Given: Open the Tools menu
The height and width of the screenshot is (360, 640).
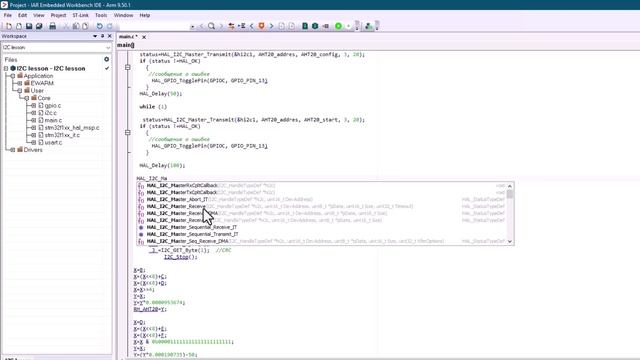Looking at the screenshot, I should coord(101,15).
